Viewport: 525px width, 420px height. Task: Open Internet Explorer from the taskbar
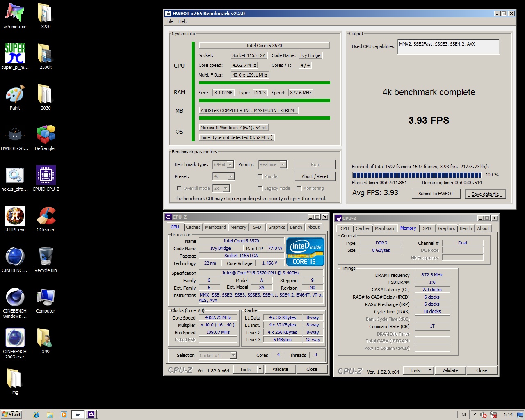pyautogui.click(x=36, y=415)
